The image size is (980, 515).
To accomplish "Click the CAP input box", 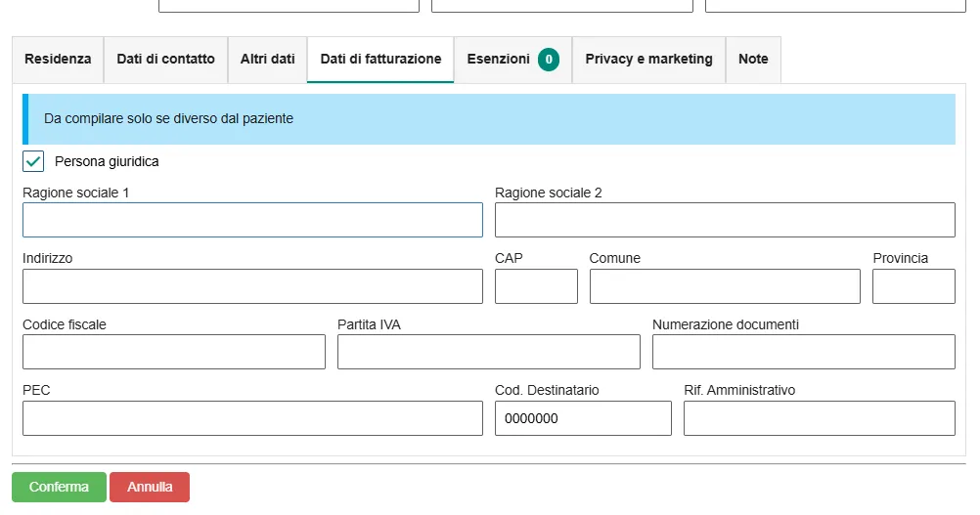I will (x=536, y=286).
